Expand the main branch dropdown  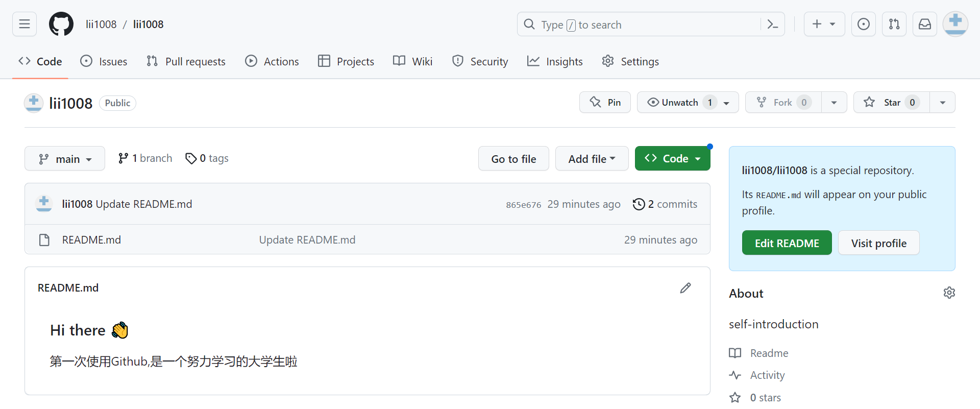65,159
